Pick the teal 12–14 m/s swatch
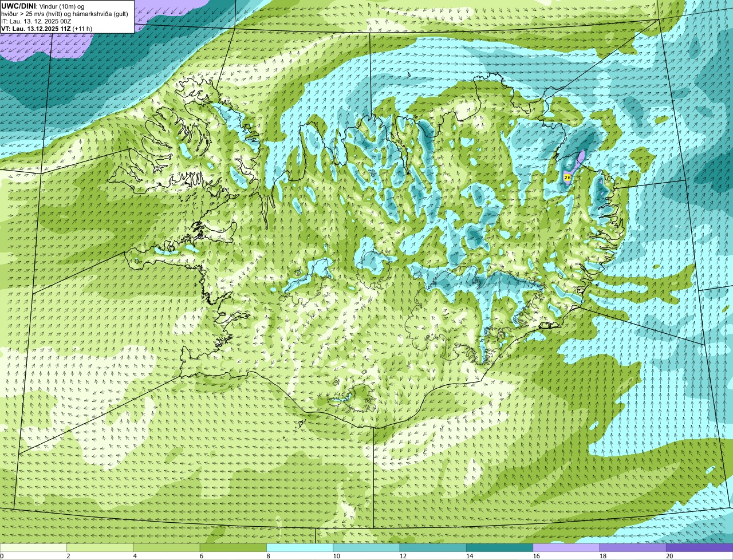The height and width of the screenshot is (560, 733). [433, 547]
